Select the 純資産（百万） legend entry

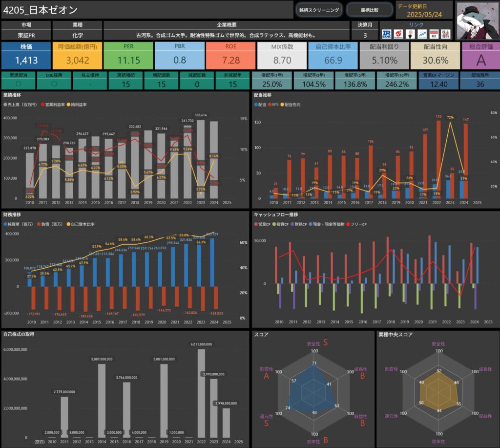point(18,224)
